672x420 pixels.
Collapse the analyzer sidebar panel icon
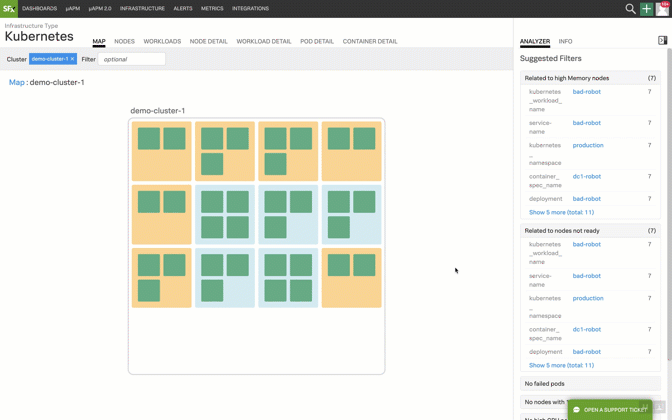click(x=662, y=41)
